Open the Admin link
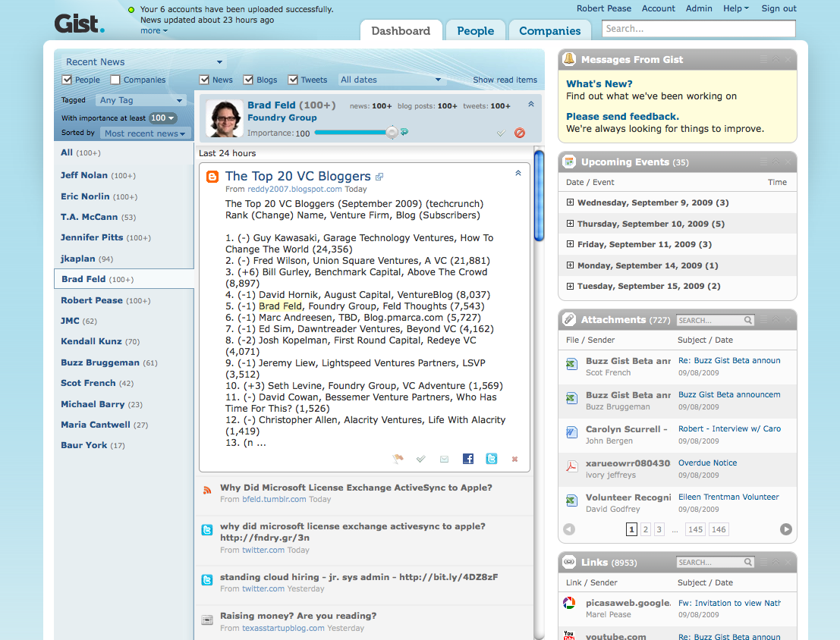Viewport: 840px width, 640px height. (699, 8)
